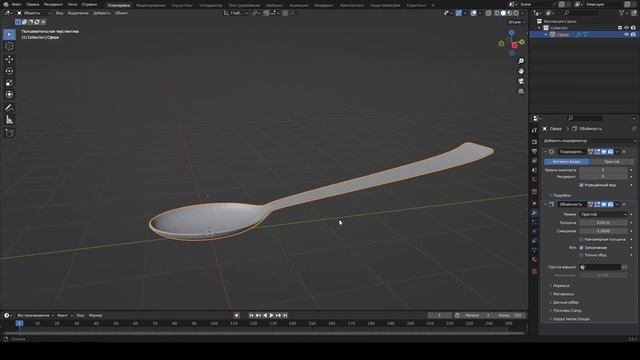The width and height of the screenshot is (640, 360).
Task: Open the Render menu
Action: (x=53, y=4)
